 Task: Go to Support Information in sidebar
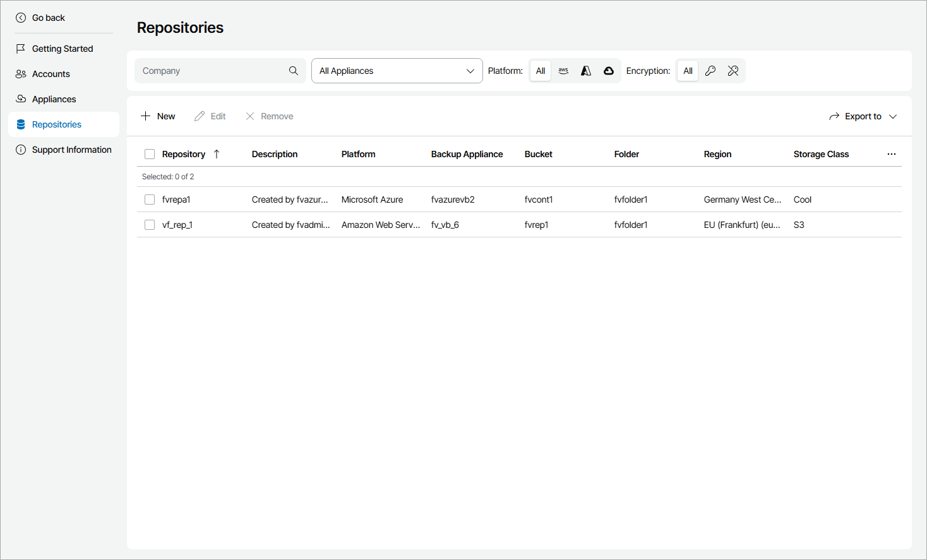pos(71,150)
